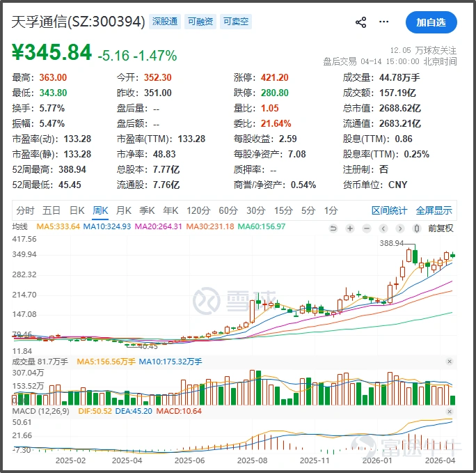476x473 pixels.
Task: Click the current price ¥345.84
Action: [x=51, y=52]
